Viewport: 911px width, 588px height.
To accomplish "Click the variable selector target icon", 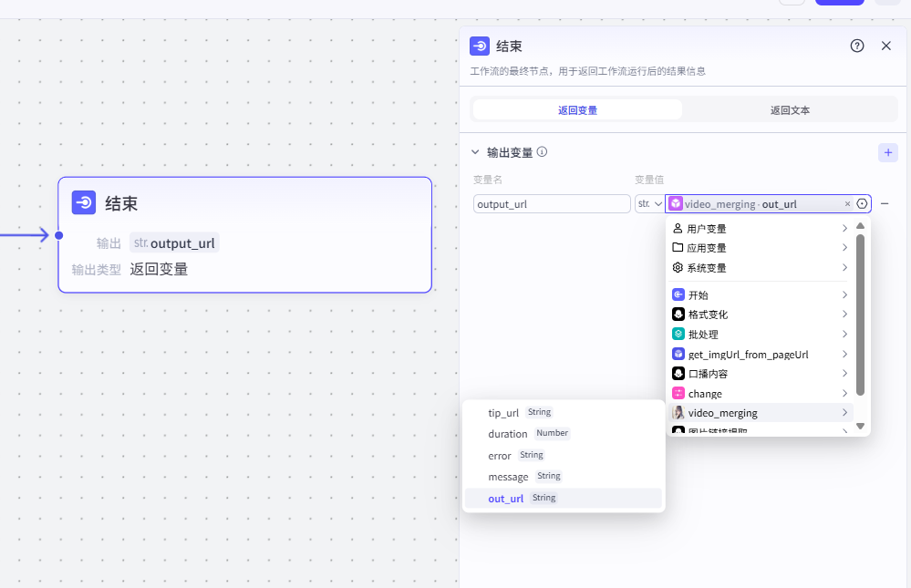I will point(862,204).
